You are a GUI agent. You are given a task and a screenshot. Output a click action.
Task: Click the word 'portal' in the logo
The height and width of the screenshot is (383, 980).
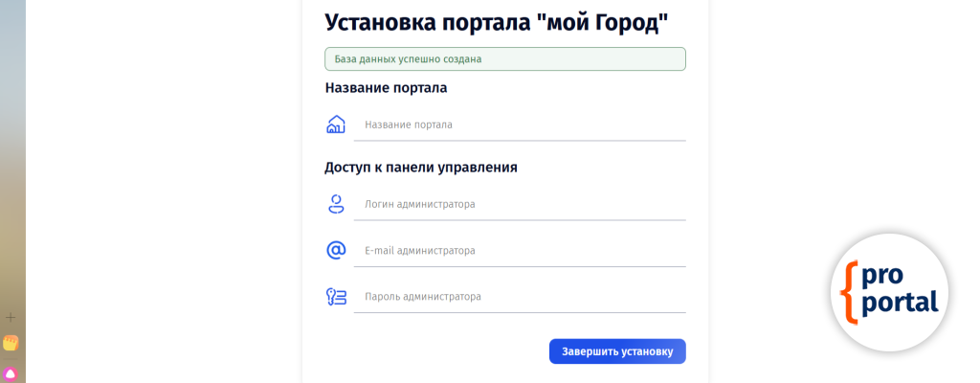[900, 304]
